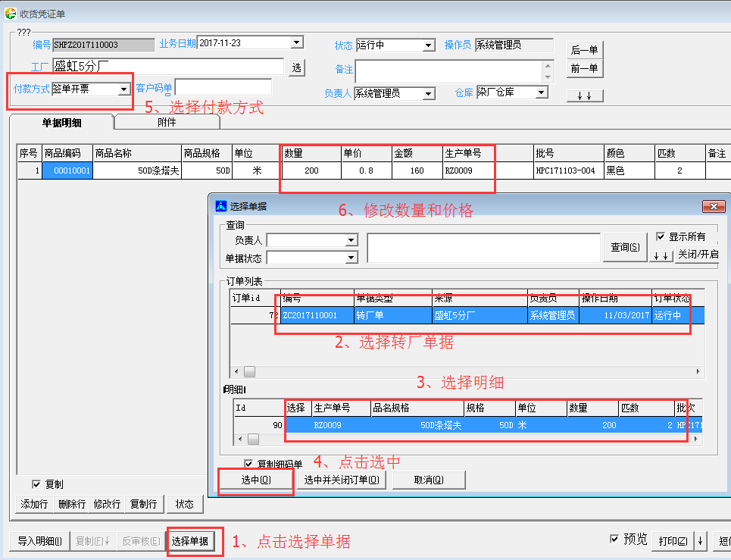Screen dimensions: 731x560
Task: Click the 删除行 button
Action: pos(72,504)
